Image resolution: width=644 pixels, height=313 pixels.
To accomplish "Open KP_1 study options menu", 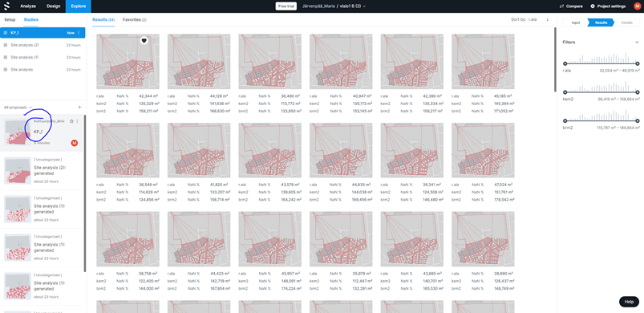I will [79, 32].
